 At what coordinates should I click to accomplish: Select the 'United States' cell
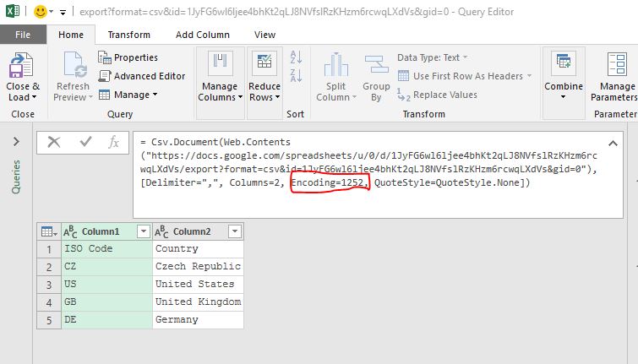198,285
